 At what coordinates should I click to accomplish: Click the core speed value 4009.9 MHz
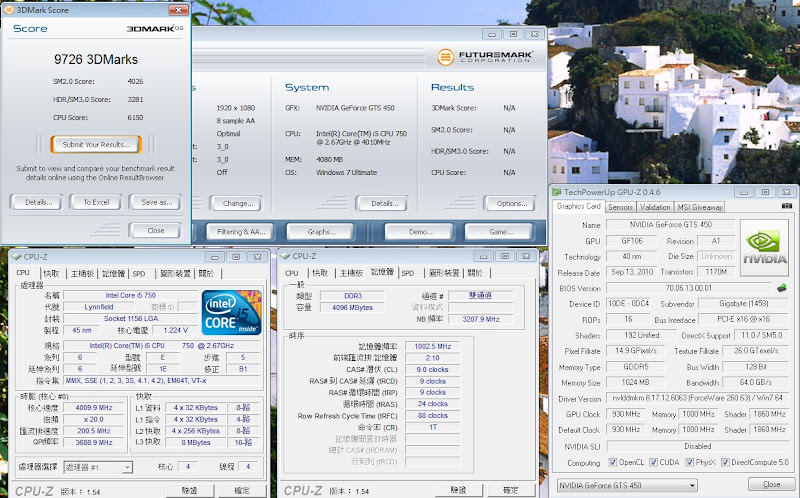[x=94, y=408]
